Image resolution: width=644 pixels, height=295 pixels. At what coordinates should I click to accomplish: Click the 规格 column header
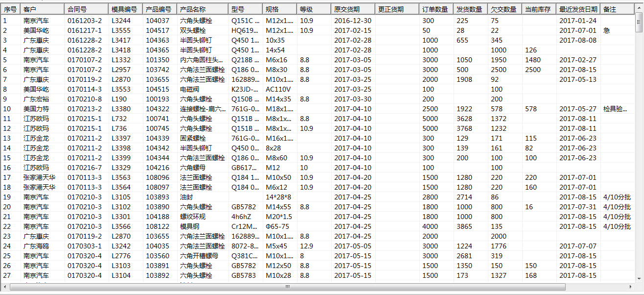click(x=280, y=9)
